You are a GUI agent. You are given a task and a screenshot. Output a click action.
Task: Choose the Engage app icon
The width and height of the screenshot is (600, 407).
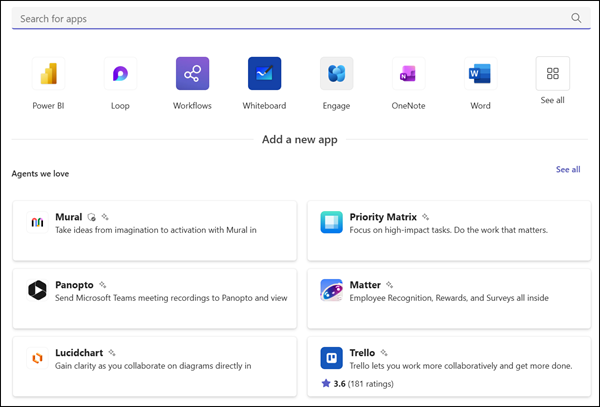[x=337, y=73]
